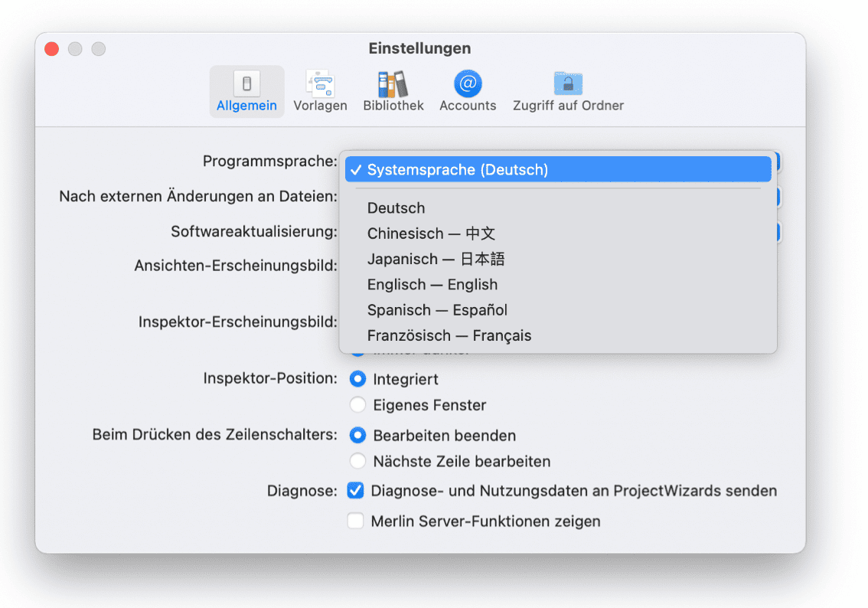Enable Diagnose- und Nutzungsdaten senden
The height and width of the screenshot is (608, 868).
(355, 490)
